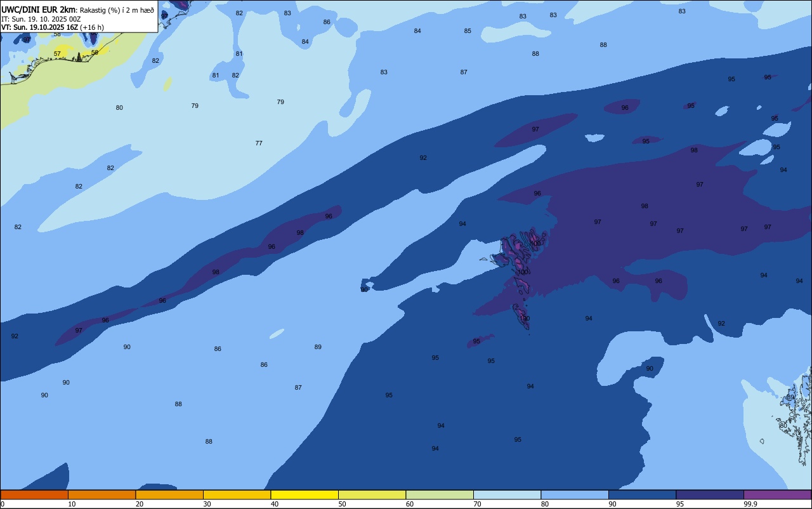This screenshot has width=812, height=509.
Task: Select the 80–90 medium blue legend swatch
Action: tap(575, 494)
